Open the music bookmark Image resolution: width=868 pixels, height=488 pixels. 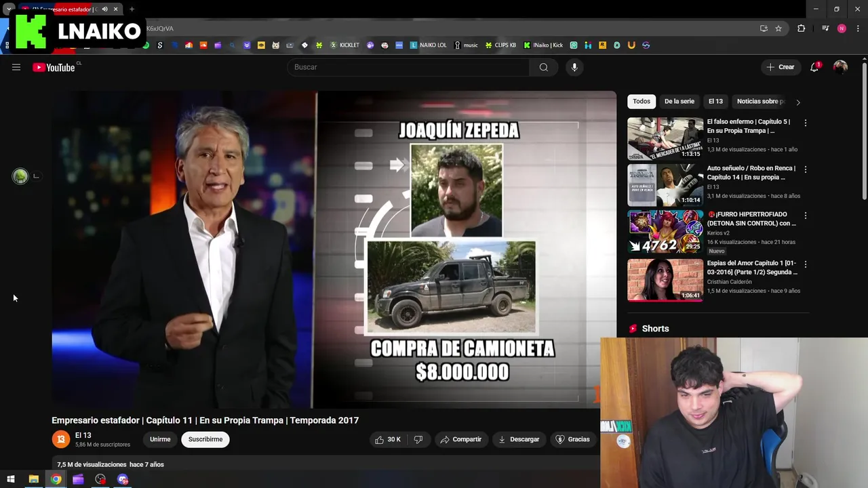pyautogui.click(x=466, y=45)
